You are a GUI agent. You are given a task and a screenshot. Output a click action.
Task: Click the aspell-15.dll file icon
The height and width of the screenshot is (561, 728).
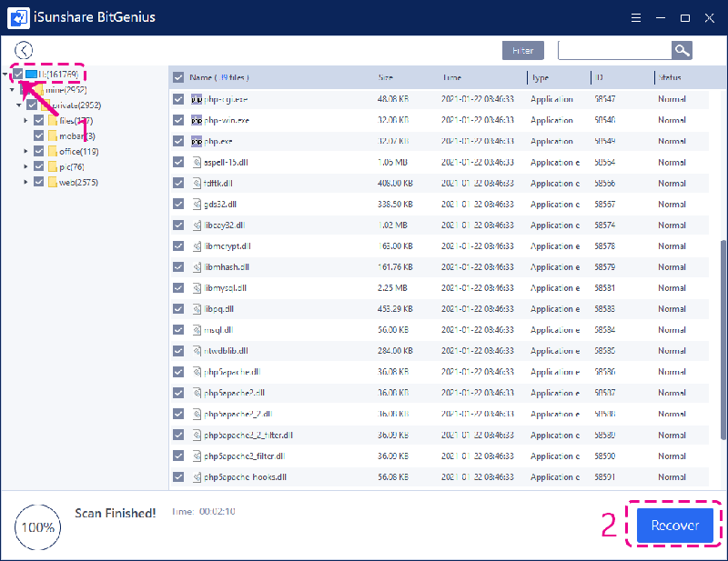click(x=197, y=162)
